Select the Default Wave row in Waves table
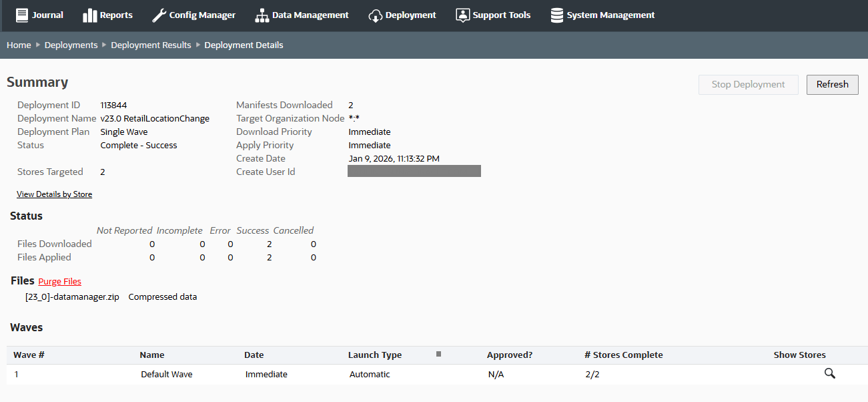Image resolution: width=868 pixels, height=402 pixels. pos(166,374)
